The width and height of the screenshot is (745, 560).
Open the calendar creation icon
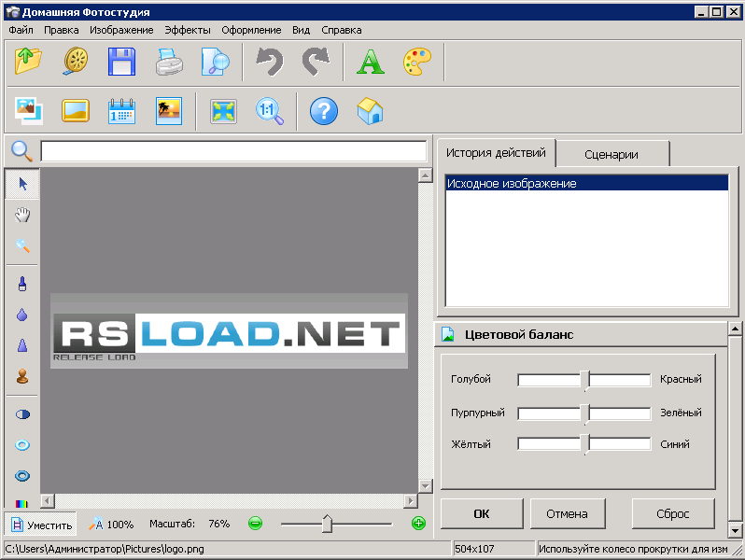121,111
